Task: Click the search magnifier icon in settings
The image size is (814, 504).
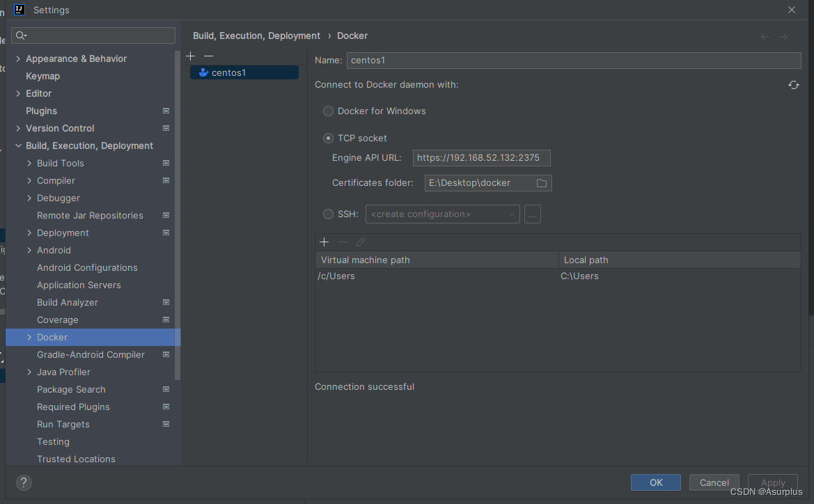Action: tap(21, 36)
